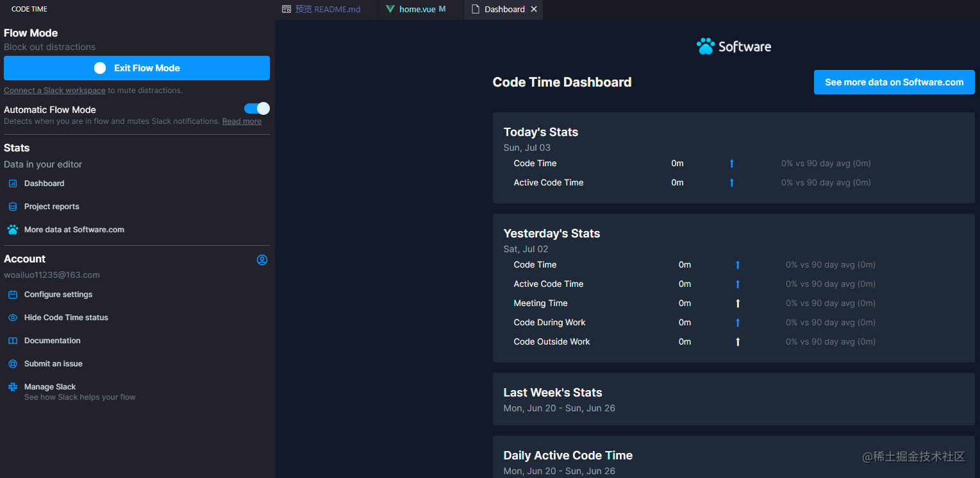Open the Read more link
The image size is (980, 478).
pyautogui.click(x=242, y=121)
